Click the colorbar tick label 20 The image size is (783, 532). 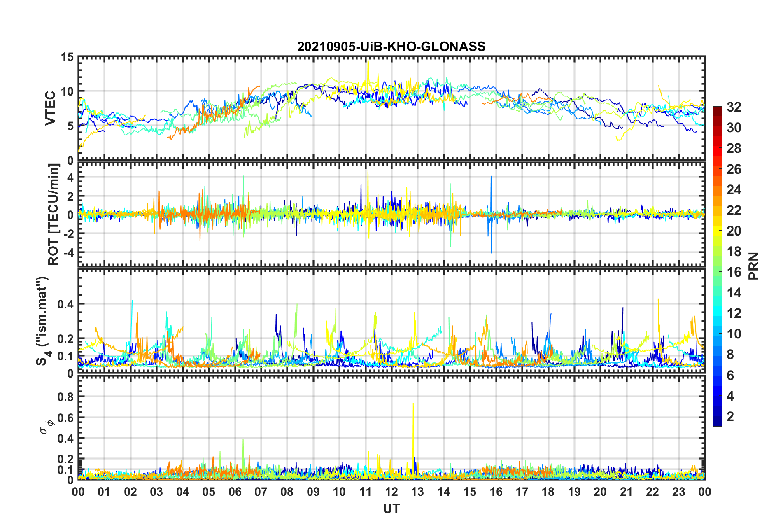(x=734, y=231)
